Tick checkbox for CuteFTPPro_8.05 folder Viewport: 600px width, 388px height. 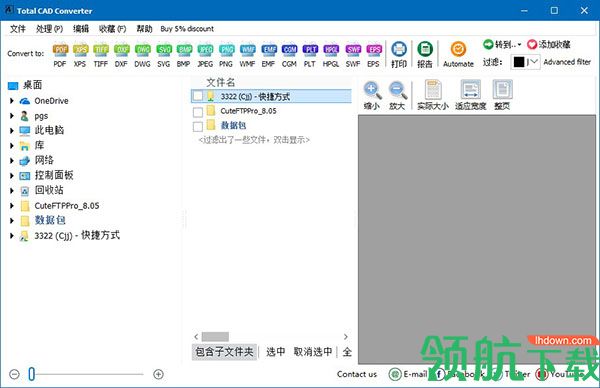coord(198,112)
